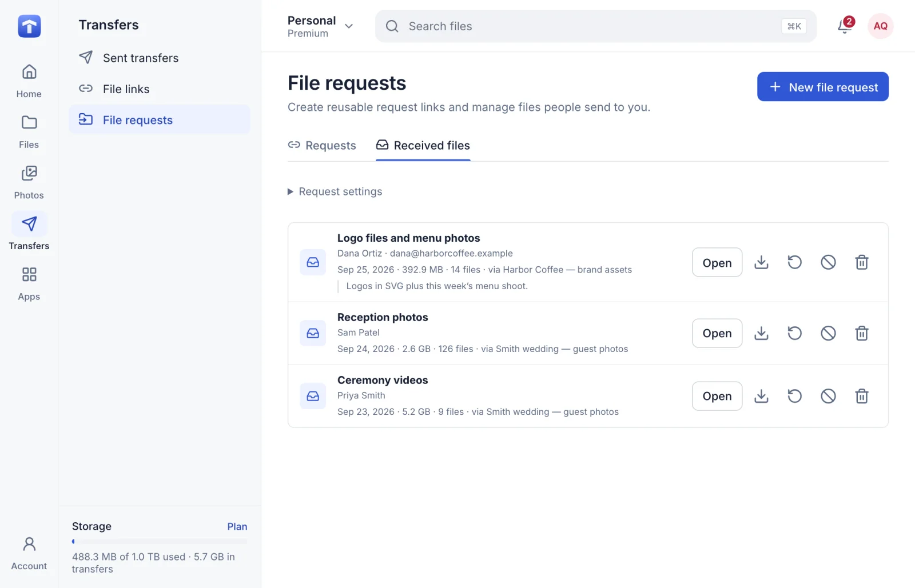
Task: Delete Logo files and menu photos
Action: [x=862, y=262]
